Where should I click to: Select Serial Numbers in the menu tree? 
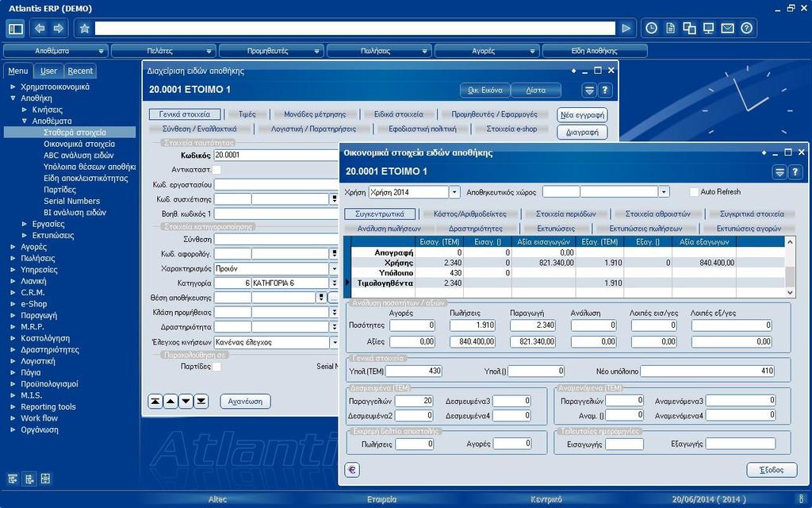[x=72, y=201]
